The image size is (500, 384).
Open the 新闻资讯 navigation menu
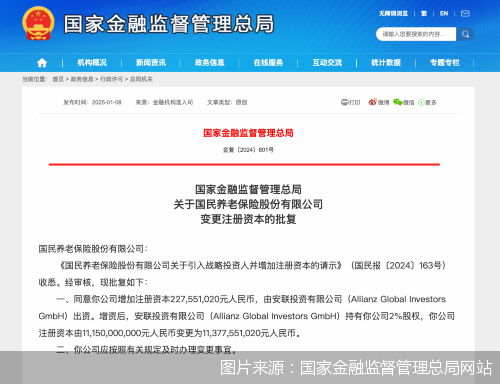151,63
